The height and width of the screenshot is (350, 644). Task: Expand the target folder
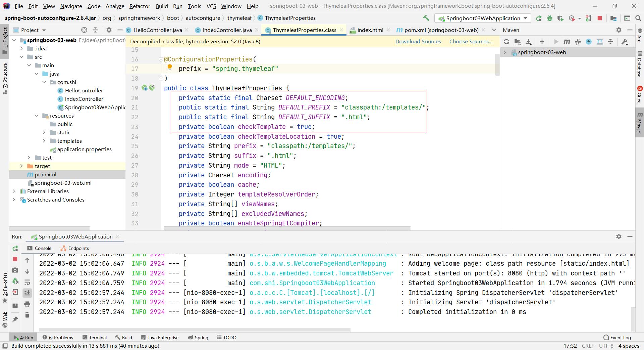21,166
